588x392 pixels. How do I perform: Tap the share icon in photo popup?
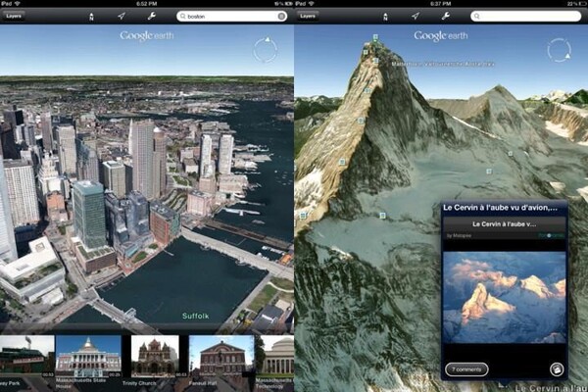click(557, 369)
